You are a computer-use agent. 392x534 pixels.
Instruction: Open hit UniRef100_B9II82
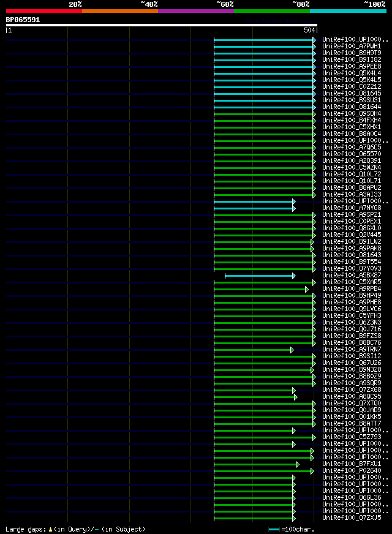click(x=352, y=59)
